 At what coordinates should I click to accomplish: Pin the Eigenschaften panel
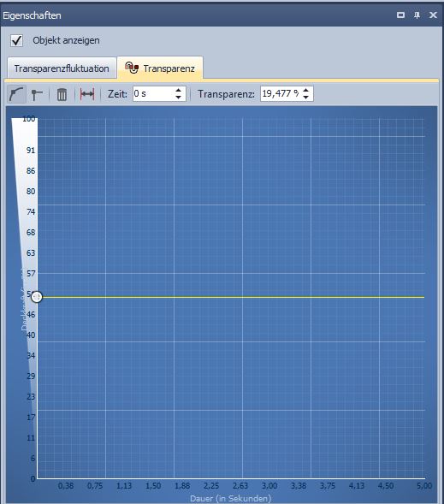417,15
